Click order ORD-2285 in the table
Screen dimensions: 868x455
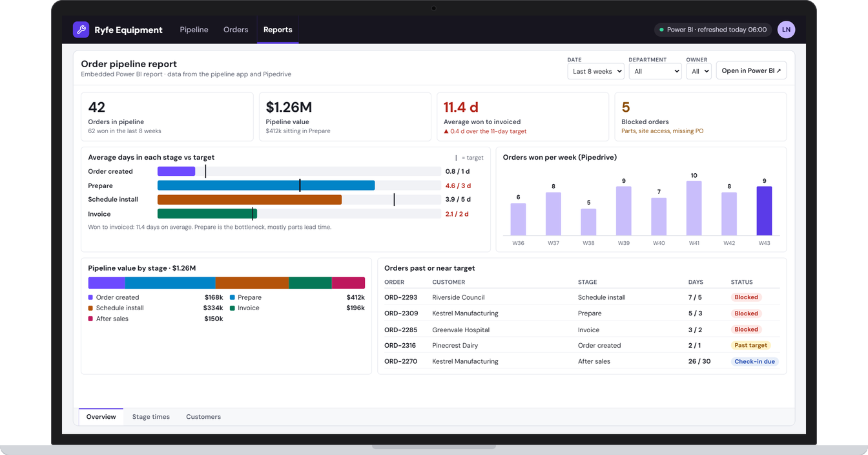pyautogui.click(x=400, y=330)
